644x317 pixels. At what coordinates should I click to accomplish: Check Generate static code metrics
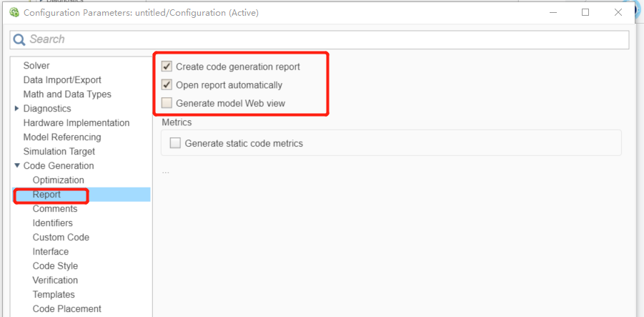coord(176,143)
